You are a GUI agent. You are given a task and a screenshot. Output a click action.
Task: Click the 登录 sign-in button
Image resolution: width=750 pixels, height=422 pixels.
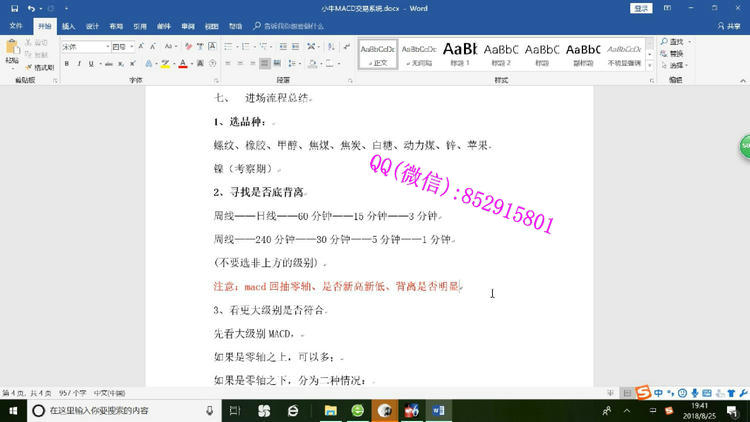click(x=642, y=8)
